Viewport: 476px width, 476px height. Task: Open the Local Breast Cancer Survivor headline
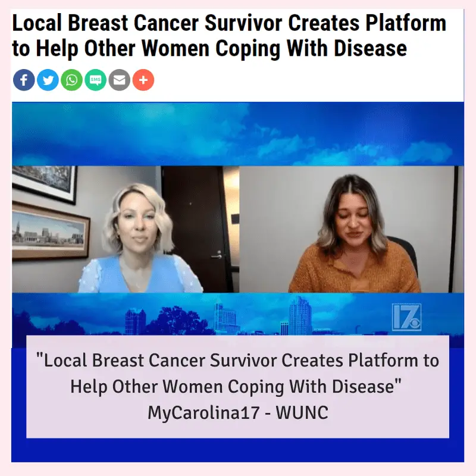tap(229, 36)
